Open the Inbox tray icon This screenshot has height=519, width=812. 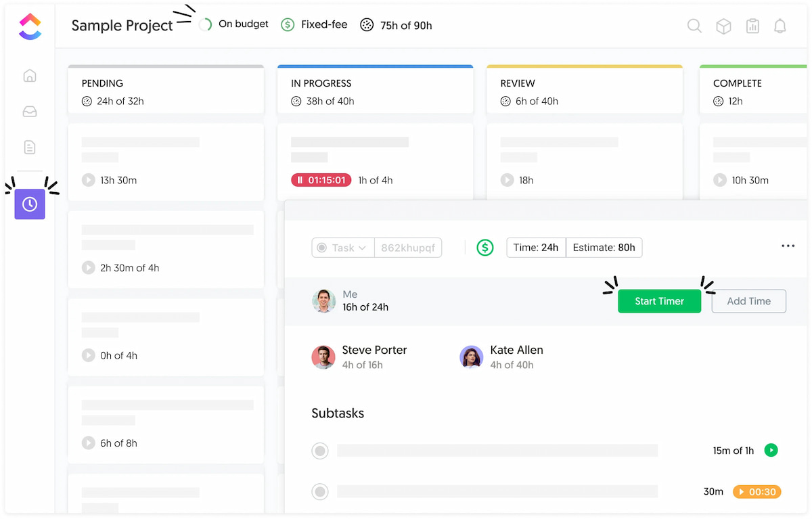[x=30, y=111]
